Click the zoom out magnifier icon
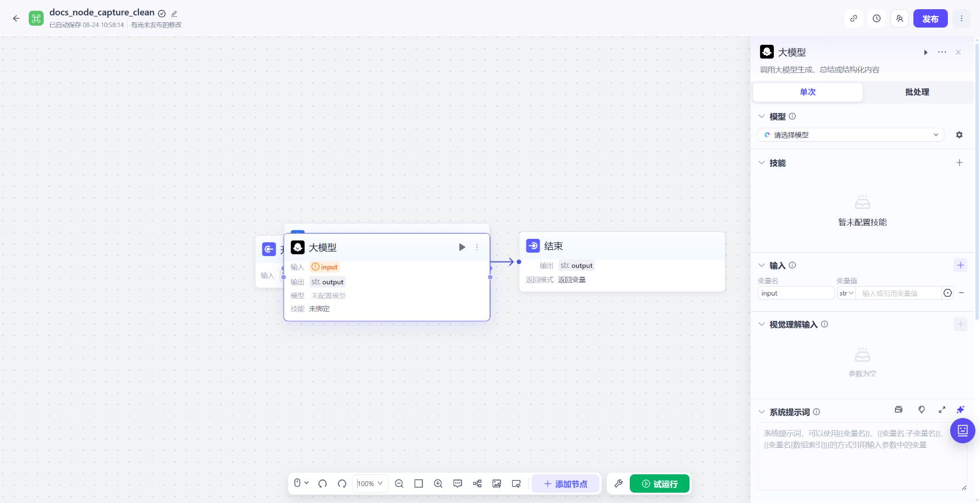This screenshot has width=980, height=503. [399, 483]
